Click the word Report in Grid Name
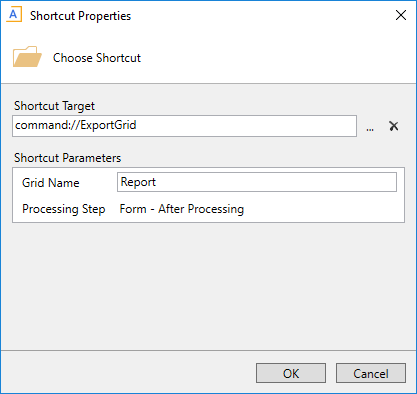 138,182
